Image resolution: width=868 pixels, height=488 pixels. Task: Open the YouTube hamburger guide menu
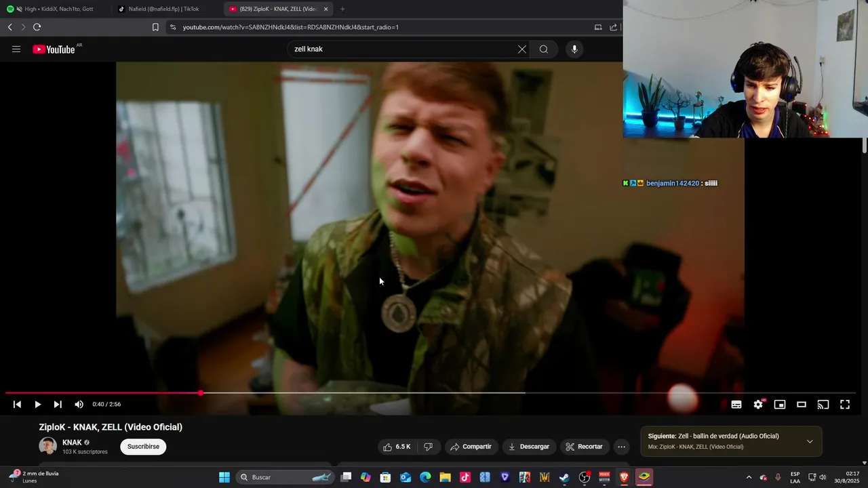pyautogui.click(x=16, y=49)
